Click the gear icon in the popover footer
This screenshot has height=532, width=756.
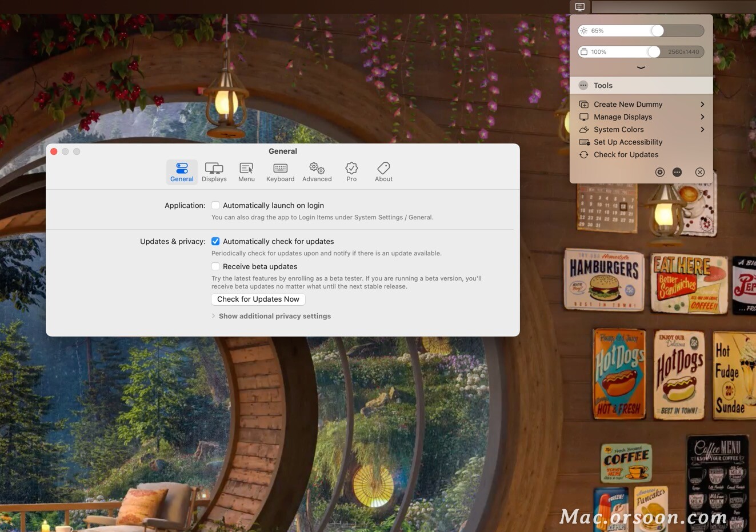pos(660,172)
